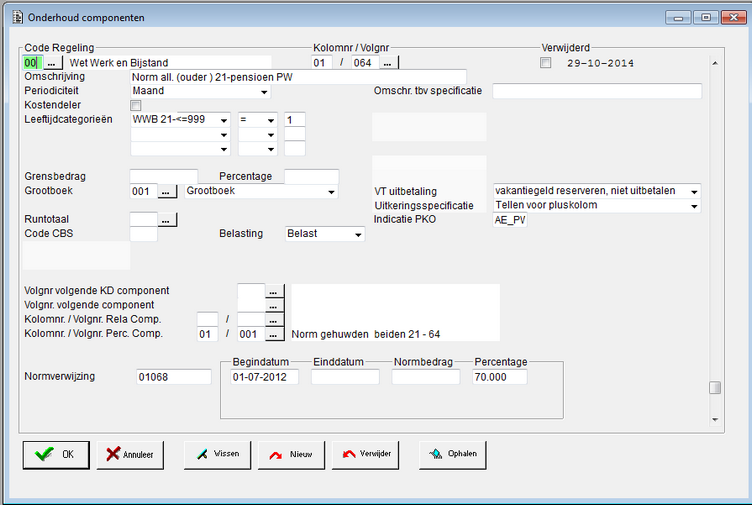Image resolution: width=752 pixels, height=505 pixels.
Task: Click the Percentage field beside Grensbedrag
Action: [311, 177]
